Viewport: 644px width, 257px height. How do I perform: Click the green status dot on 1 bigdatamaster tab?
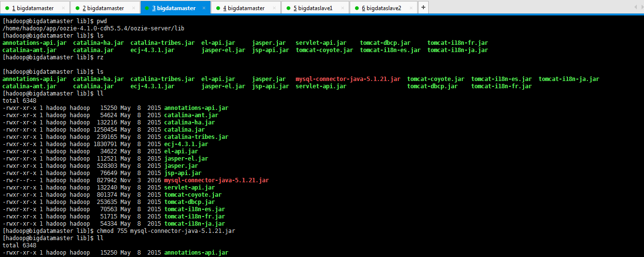7,8
